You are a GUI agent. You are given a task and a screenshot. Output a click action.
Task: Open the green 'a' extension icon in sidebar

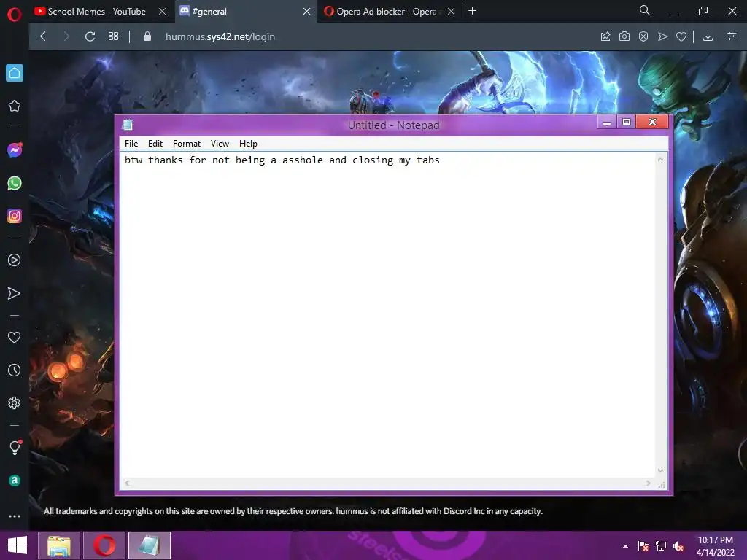(15, 481)
